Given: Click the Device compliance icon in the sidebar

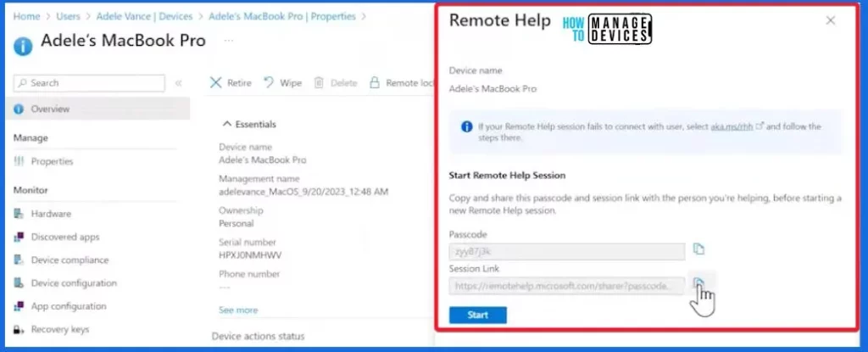Looking at the screenshot, I should 19,260.
